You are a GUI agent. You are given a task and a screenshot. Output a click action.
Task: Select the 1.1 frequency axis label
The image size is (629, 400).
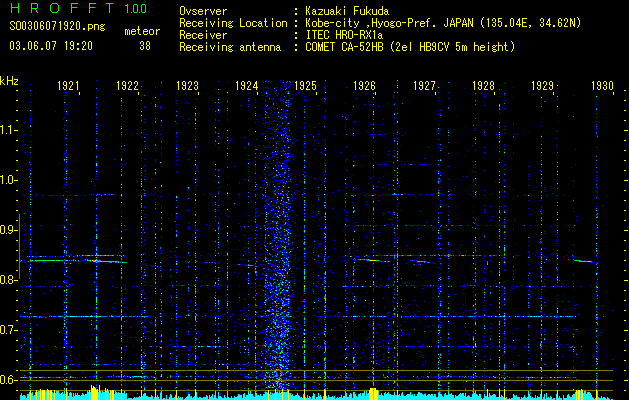pyautogui.click(x=9, y=130)
